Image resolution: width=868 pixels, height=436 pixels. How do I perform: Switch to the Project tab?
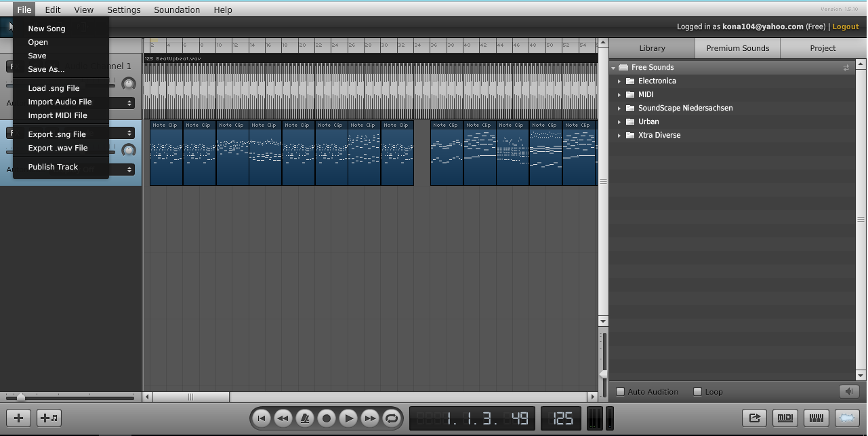tap(823, 48)
